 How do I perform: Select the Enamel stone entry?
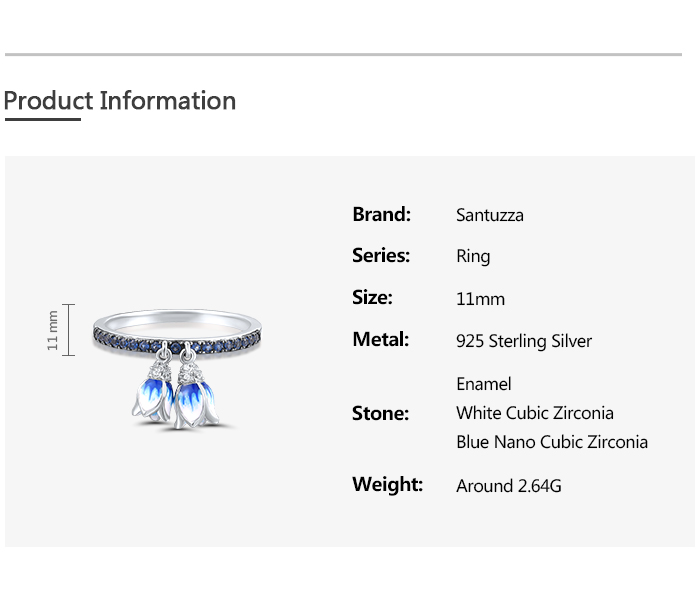point(484,384)
